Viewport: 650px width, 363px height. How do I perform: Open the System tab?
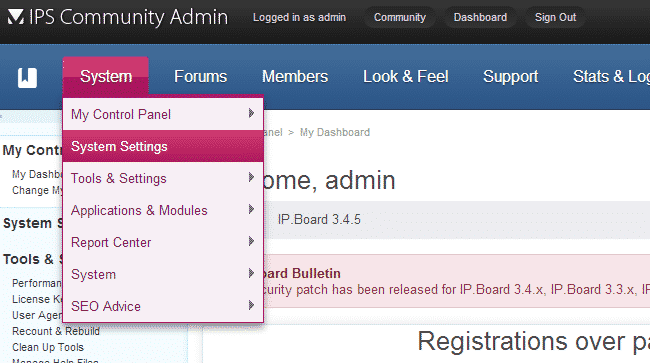[x=106, y=76]
